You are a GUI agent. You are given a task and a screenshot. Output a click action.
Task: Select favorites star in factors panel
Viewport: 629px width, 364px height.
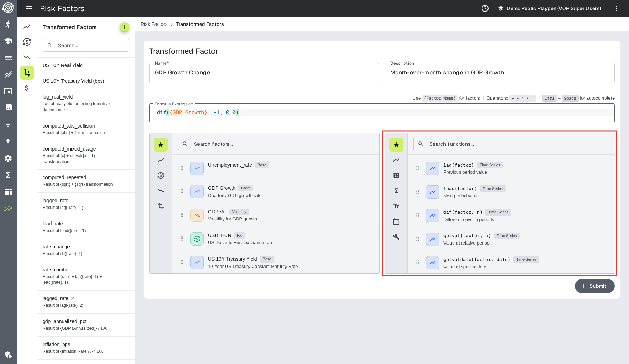coord(161,145)
